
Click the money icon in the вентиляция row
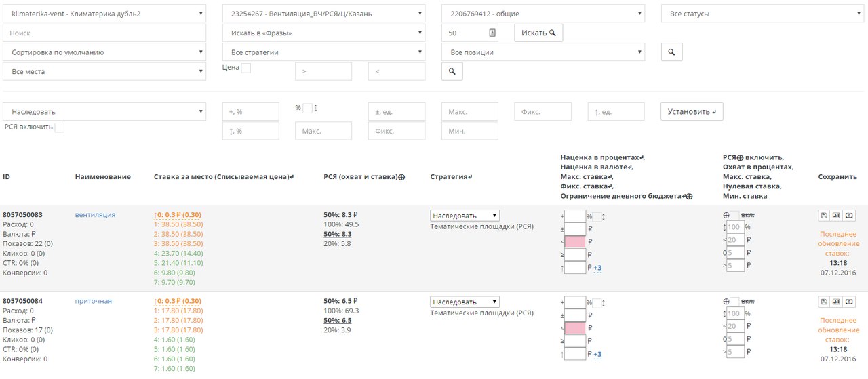[x=848, y=216]
